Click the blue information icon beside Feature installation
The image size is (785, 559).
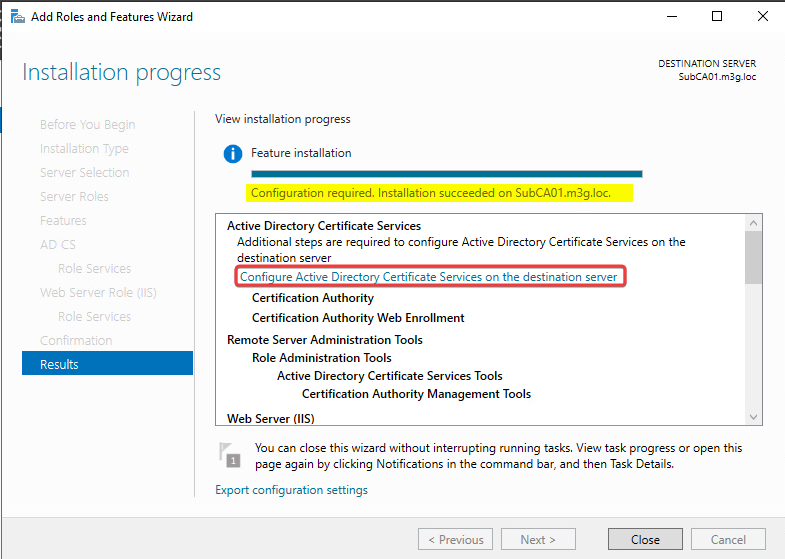[233, 154]
